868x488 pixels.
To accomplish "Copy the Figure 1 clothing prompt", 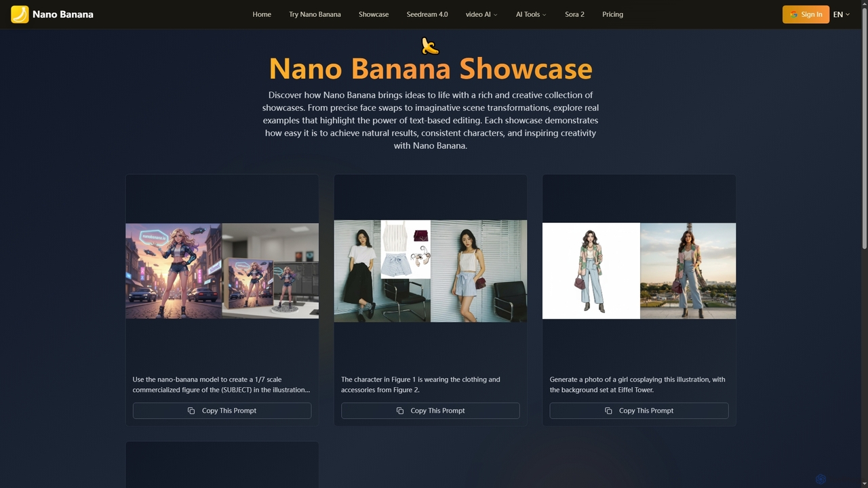I will 430,411.
